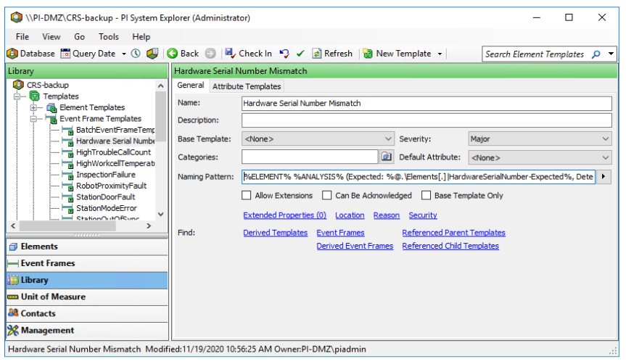Select StationDoorFault template
The width and height of the screenshot is (626, 364).
point(105,197)
